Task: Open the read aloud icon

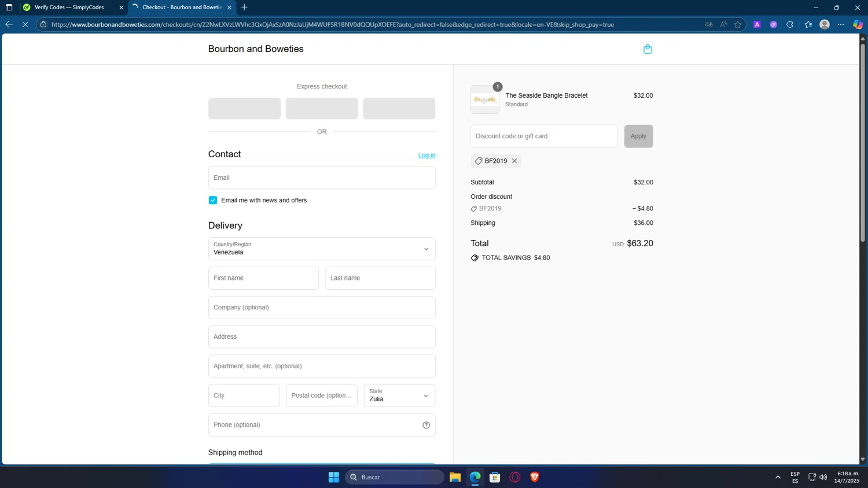Action: tap(723, 24)
